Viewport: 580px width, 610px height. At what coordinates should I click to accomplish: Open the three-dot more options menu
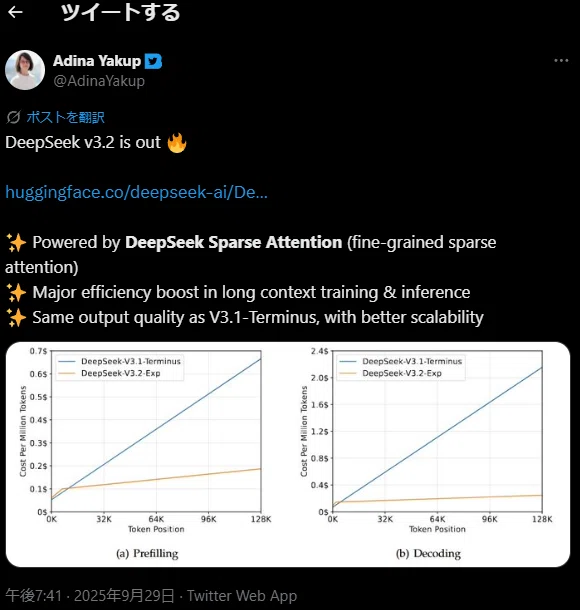point(561,61)
